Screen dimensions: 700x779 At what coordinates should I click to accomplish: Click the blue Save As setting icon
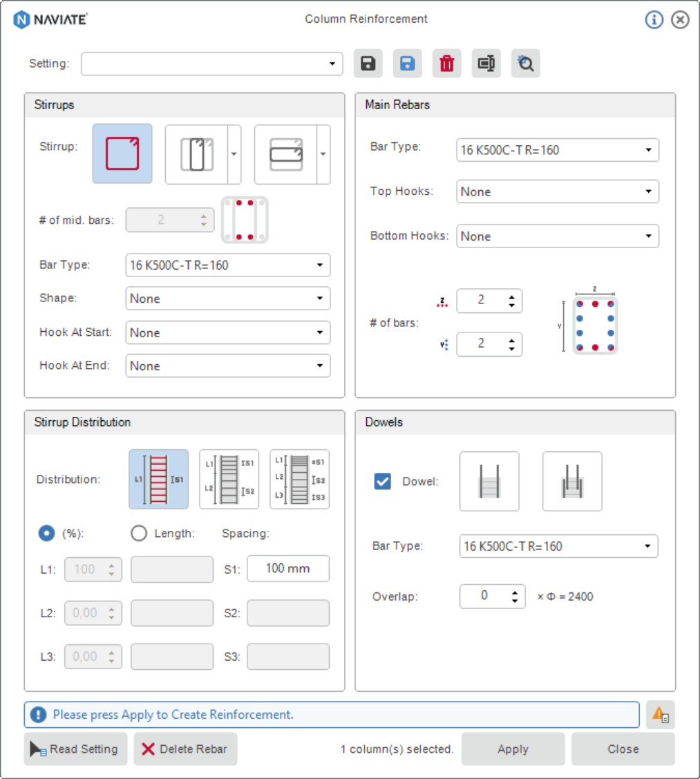coord(407,63)
